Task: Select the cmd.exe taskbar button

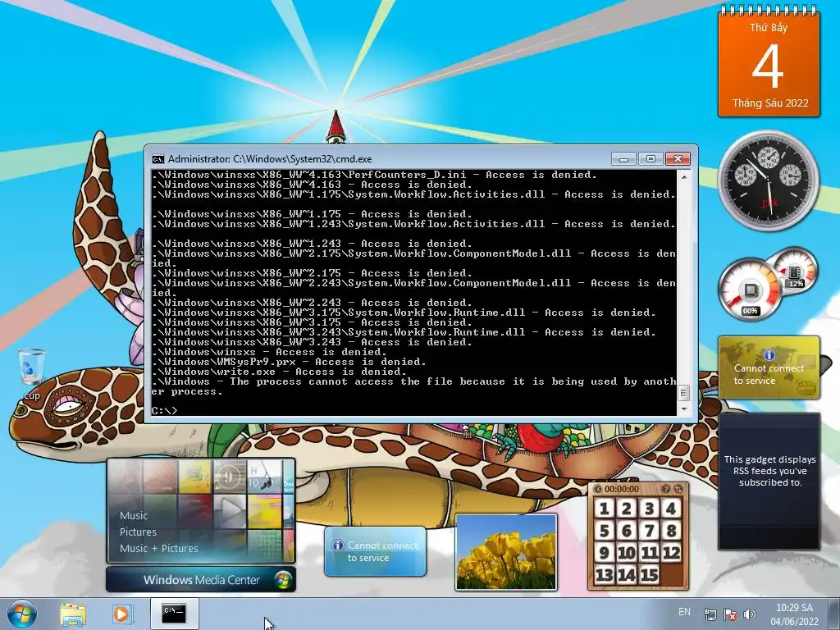Action: coord(174,614)
